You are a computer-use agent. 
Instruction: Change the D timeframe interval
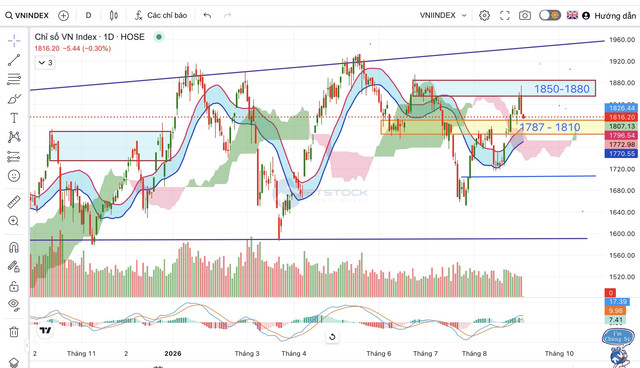88,16
